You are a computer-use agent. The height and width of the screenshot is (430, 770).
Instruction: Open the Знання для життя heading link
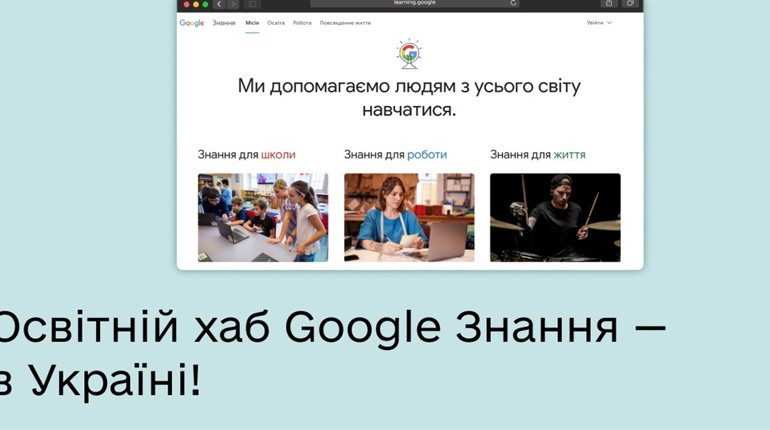[x=538, y=155]
